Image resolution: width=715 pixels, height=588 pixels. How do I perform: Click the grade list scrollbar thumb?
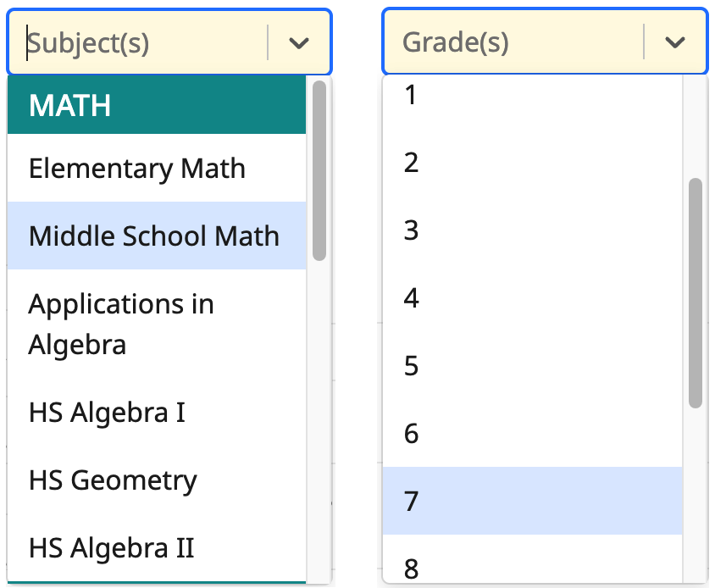point(696,292)
